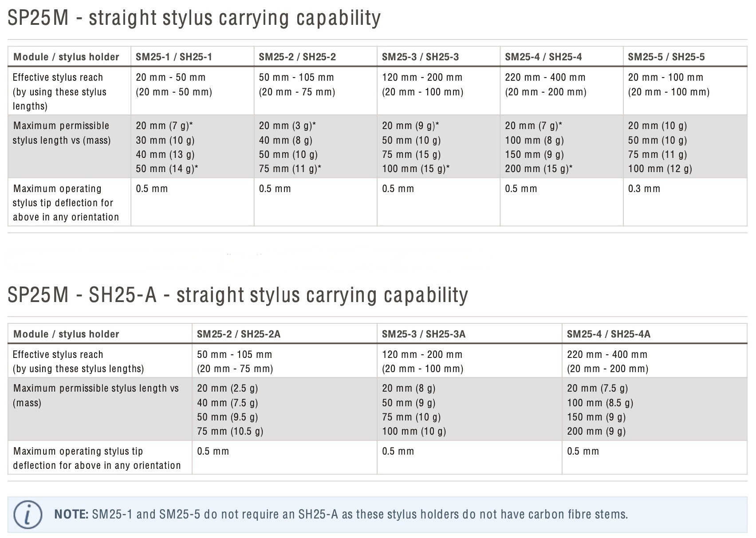
Task: Click the 'SP25M - SH25-A' section heading
Action: click(x=238, y=295)
